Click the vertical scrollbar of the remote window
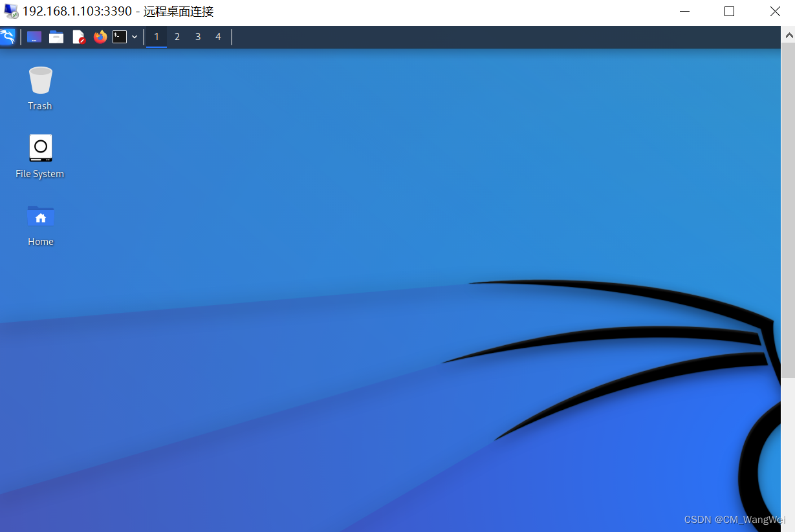The height and width of the screenshot is (532, 795). coord(788,211)
